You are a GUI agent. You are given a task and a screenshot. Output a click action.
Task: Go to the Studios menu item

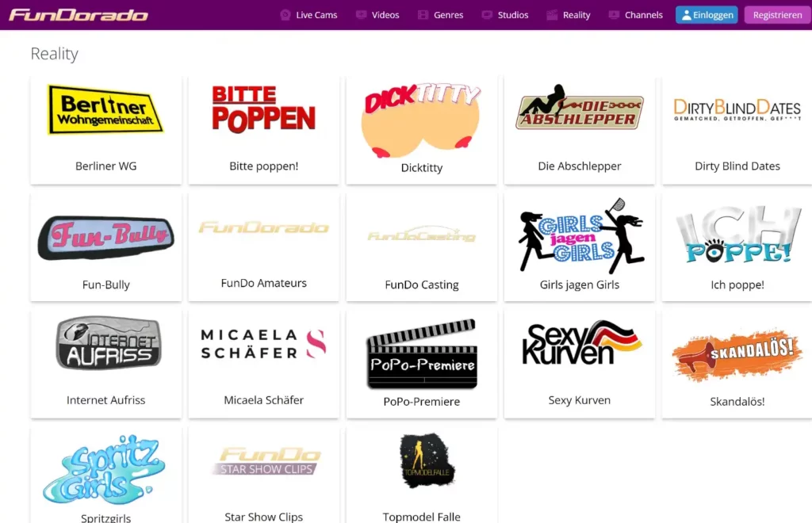pos(512,15)
